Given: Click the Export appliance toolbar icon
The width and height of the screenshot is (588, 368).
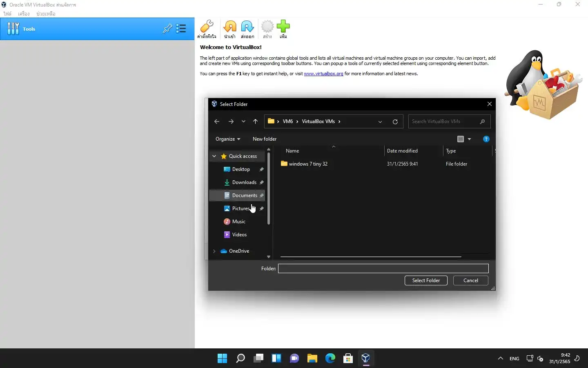Looking at the screenshot, I should click(247, 29).
